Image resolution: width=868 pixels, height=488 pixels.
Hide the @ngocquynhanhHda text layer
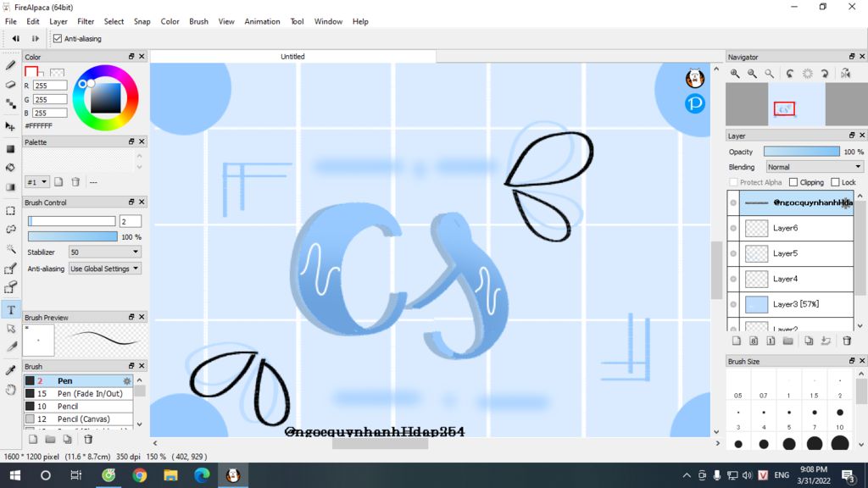point(733,202)
